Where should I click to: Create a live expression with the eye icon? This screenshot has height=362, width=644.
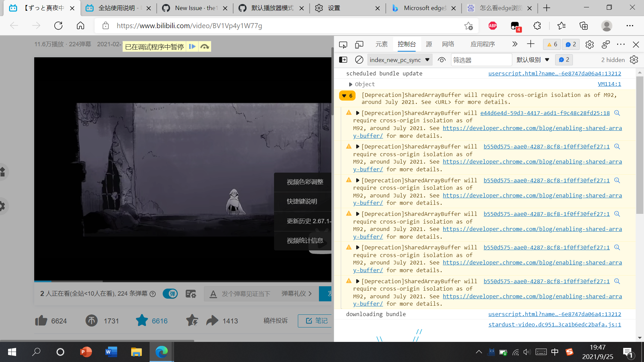tap(441, 59)
